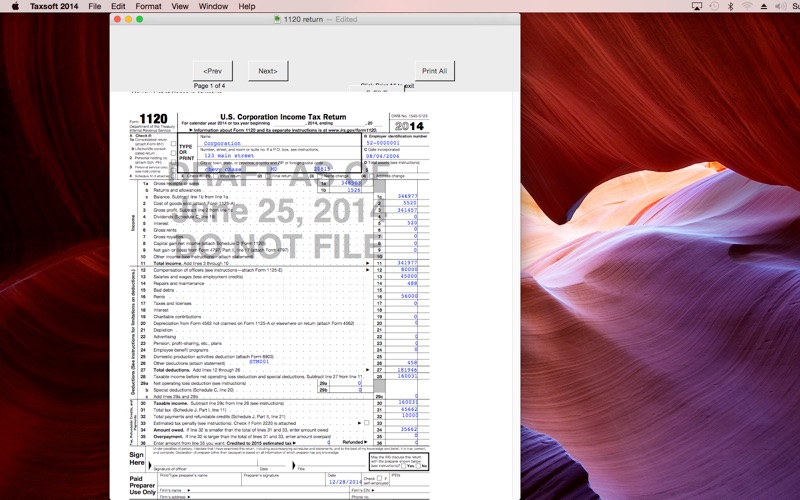Click the line 31 total tax value '45662'
This screenshot has width=800, height=500.
click(x=409, y=409)
